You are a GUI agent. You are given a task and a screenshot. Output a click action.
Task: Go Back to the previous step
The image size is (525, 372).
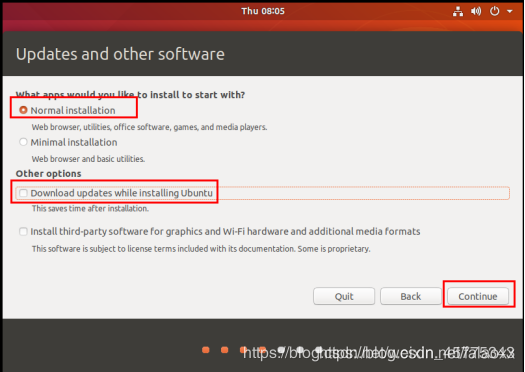pos(411,296)
